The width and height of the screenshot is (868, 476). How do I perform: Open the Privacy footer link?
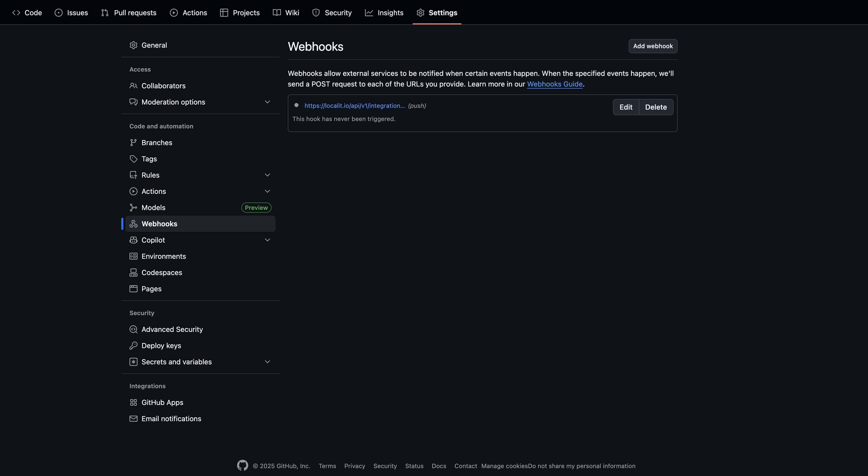[355, 466]
